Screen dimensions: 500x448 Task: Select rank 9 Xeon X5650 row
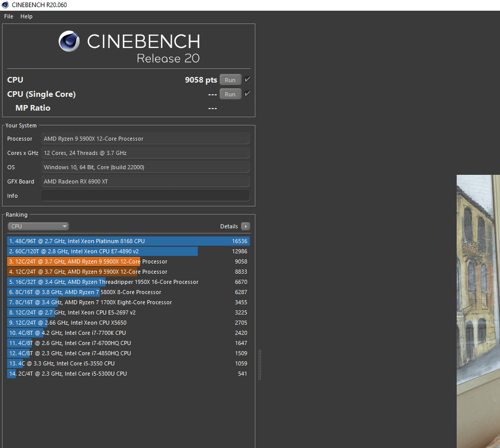(128, 323)
